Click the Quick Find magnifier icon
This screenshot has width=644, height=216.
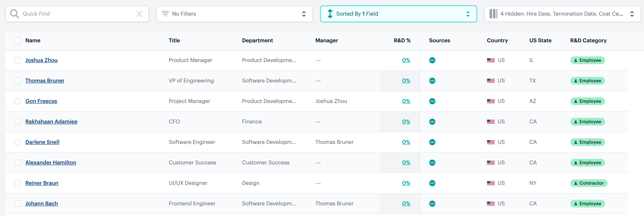[14, 14]
